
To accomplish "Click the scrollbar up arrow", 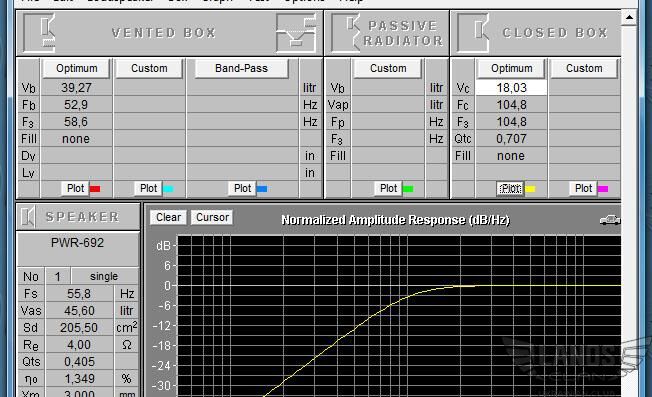I will pos(629,17).
